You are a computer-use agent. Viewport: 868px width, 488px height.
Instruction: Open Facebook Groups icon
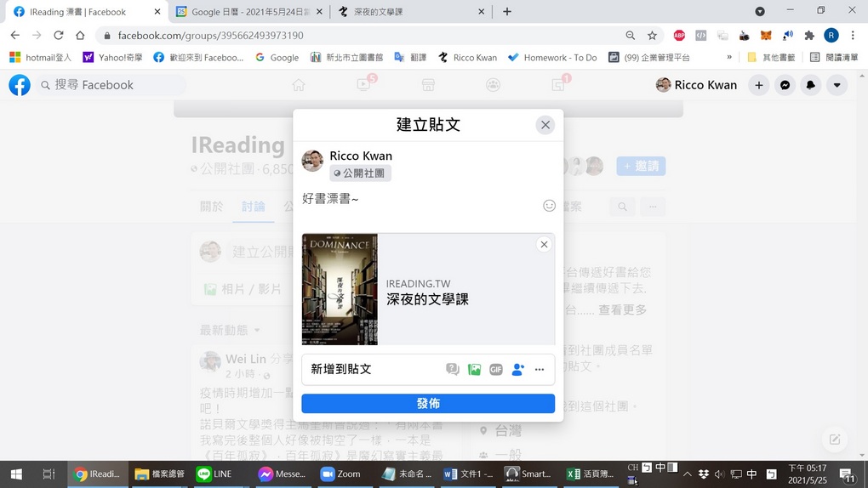point(493,85)
